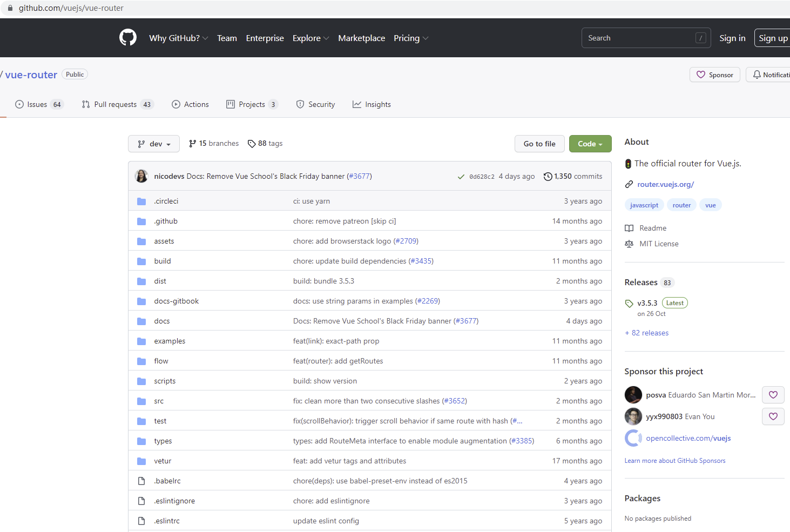Open the vue-router repository name link
This screenshot has height=532, width=790.
coord(31,75)
